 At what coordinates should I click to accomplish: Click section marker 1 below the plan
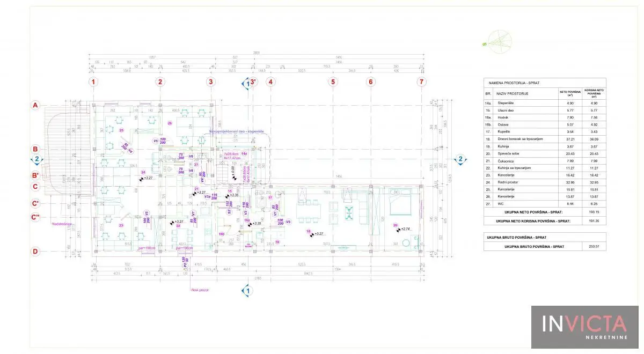(x=248, y=291)
